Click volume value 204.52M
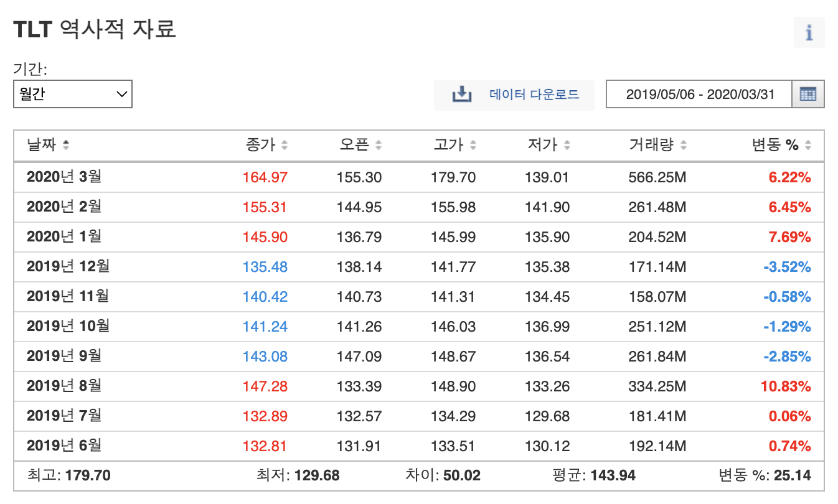 [657, 237]
